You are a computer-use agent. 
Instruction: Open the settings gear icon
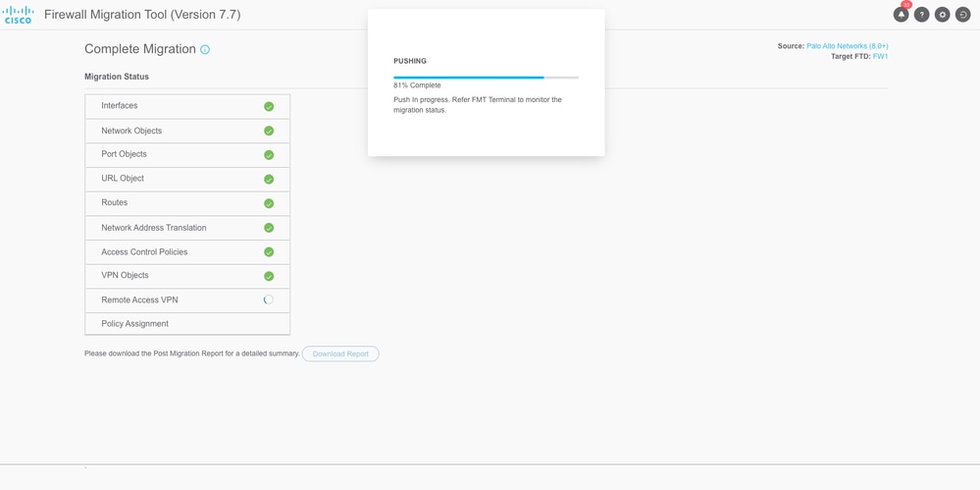click(x=942, y=15)
